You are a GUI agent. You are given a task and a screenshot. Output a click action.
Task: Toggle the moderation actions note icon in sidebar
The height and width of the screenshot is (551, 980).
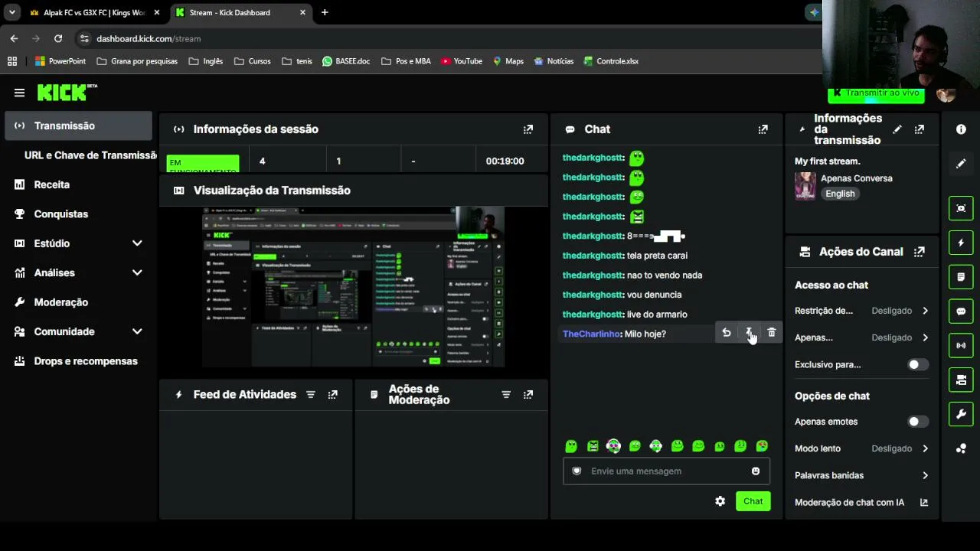click(961, 277)
